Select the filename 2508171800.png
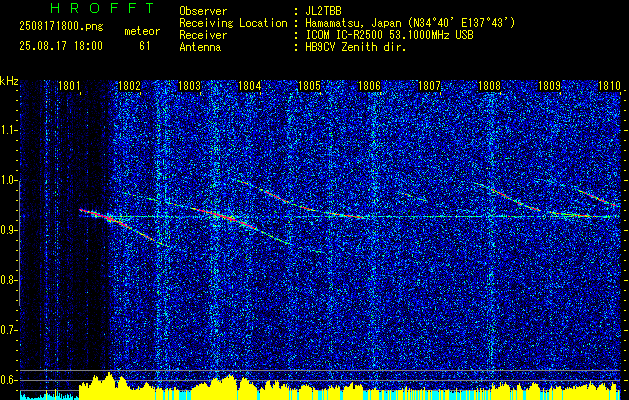This screenshot has height=400, width=629. point(61,26)
